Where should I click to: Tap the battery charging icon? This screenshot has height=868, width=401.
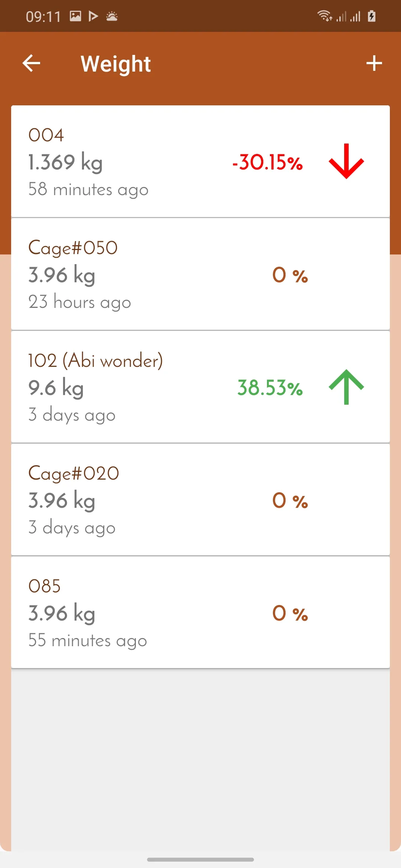point(372,16)
